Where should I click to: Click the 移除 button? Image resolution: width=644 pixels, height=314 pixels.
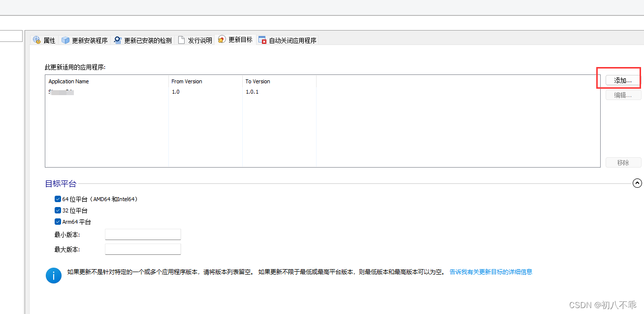(x=623, y=163)
